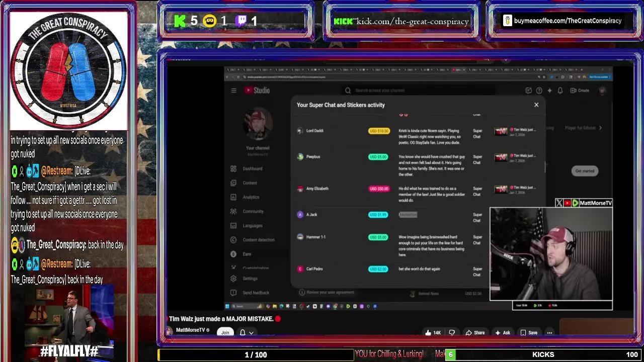The width and height of the screenshot is (644, 362).
Task: Click the purple Twitch viewer count icon
Action: pos(242,21)
